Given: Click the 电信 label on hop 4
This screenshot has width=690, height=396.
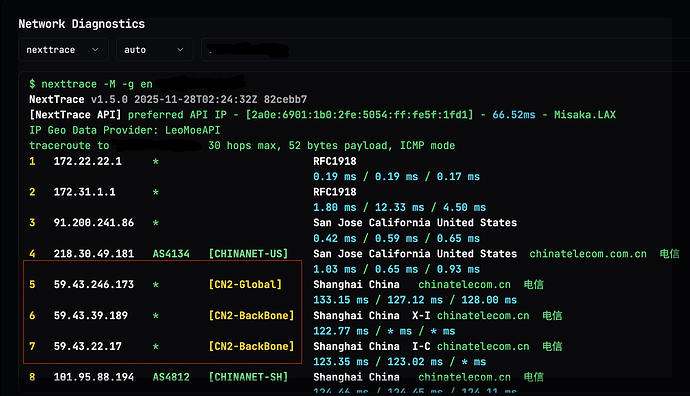Looking at the screenshot, I should 669,254.
